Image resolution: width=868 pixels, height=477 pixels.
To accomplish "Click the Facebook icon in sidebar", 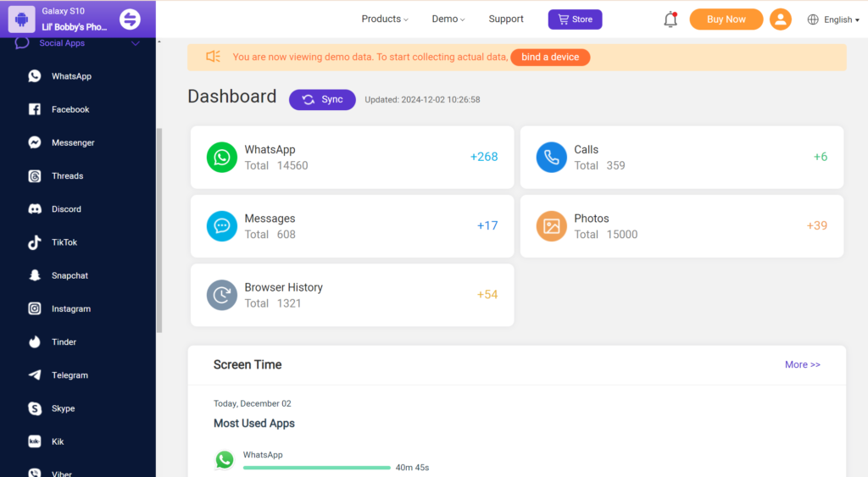I will (34, 109).
